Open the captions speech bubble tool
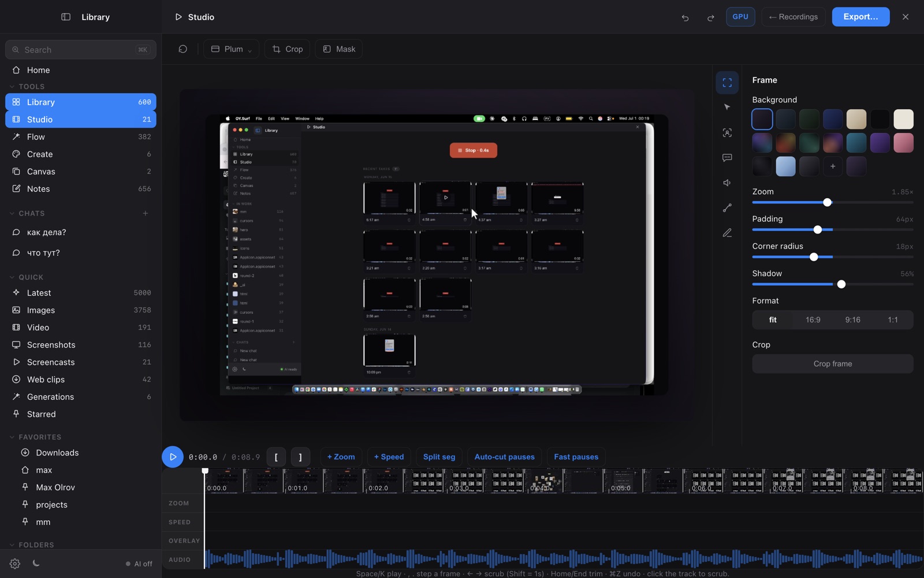Image resolution: width=924 pixels, height=578 pixels. tap(727, 158)
